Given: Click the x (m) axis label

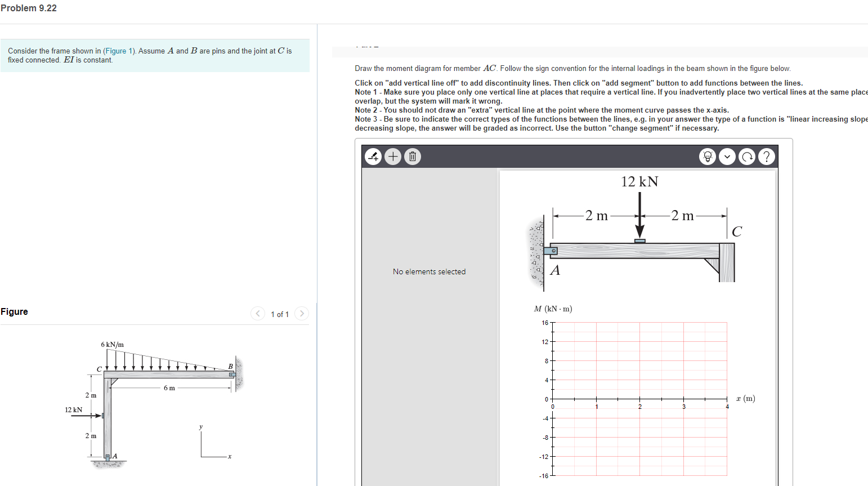Looking at the screenshot, I should pyautogui.click(x=746, y=398).
